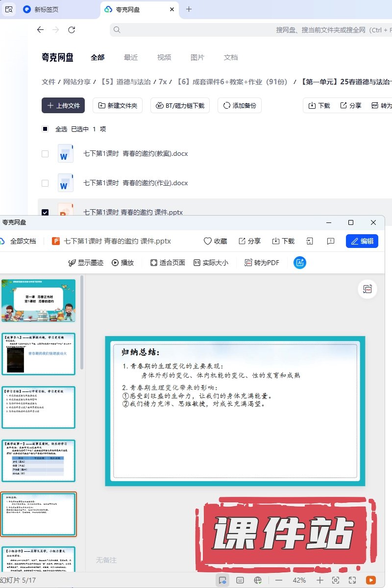The width and height of the screenshot is (392, 588).
Task: Click the 上传文件 button
Action: (63, 105)
